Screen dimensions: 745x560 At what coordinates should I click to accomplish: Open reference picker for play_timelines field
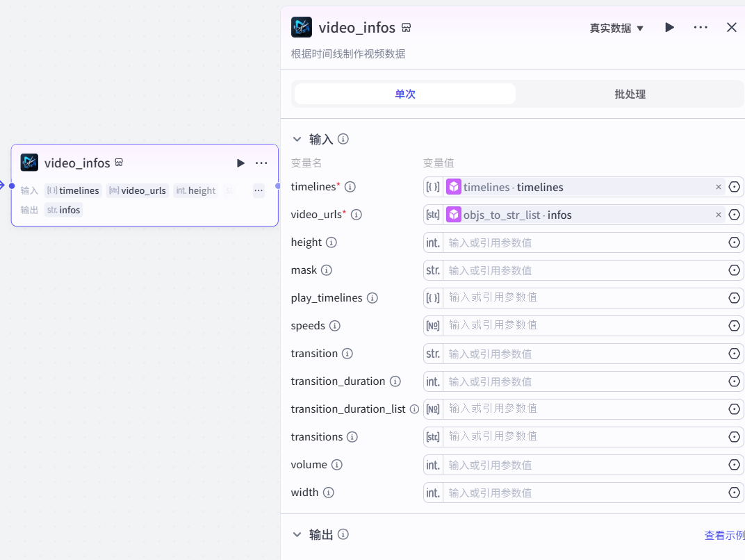[x=734, y=298]
